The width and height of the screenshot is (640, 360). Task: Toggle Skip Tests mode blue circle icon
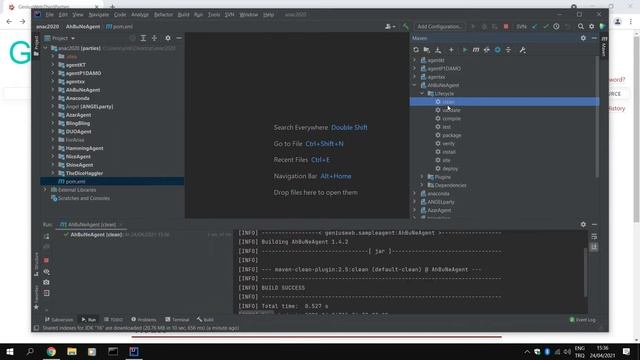pos(498,50)
